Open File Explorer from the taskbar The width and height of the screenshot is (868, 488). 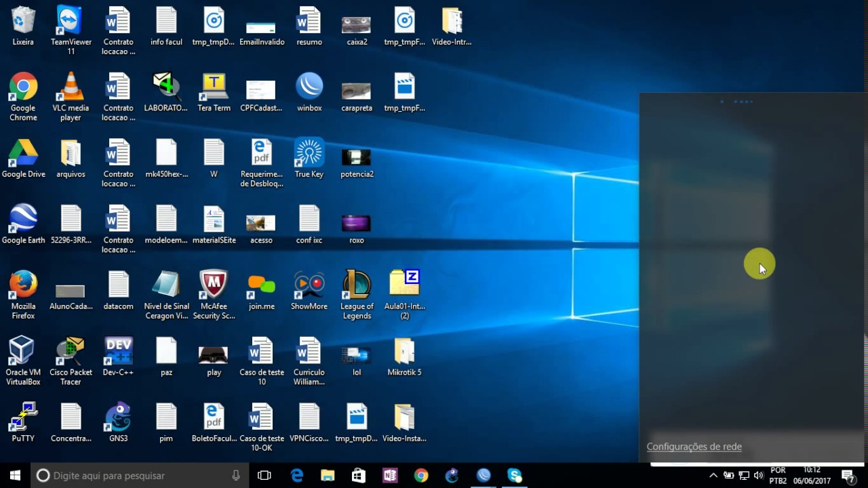[328, 476]
